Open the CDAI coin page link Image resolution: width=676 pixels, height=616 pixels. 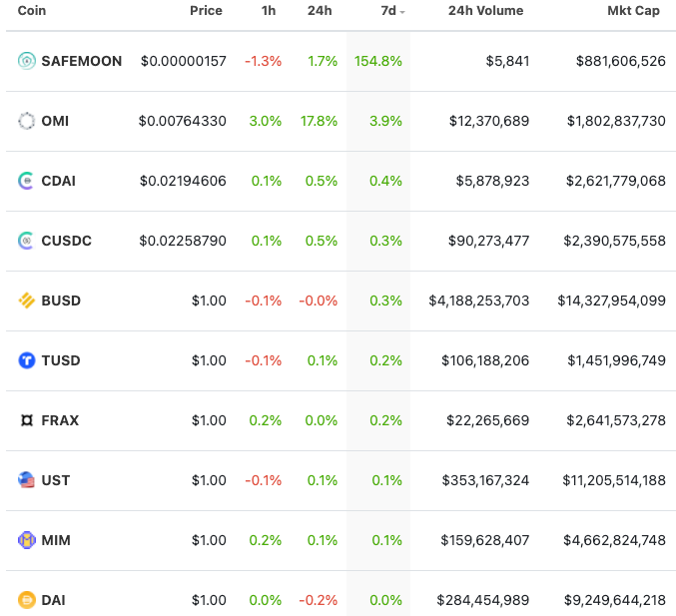[x=59, y=181]
